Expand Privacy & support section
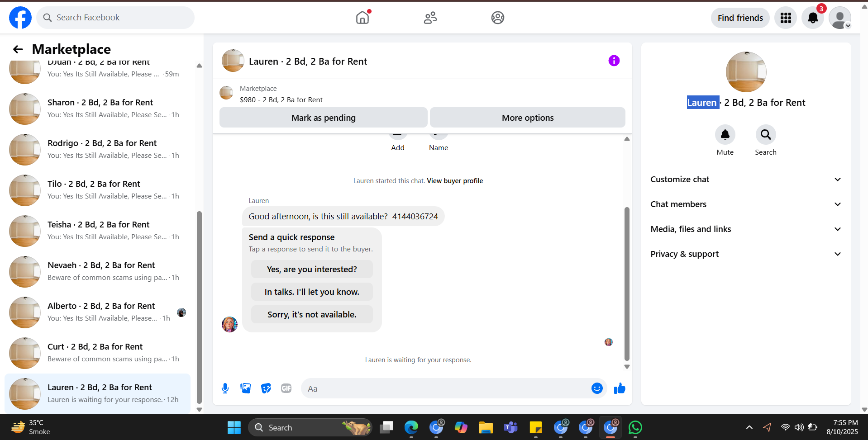 [x=746, y=254]
